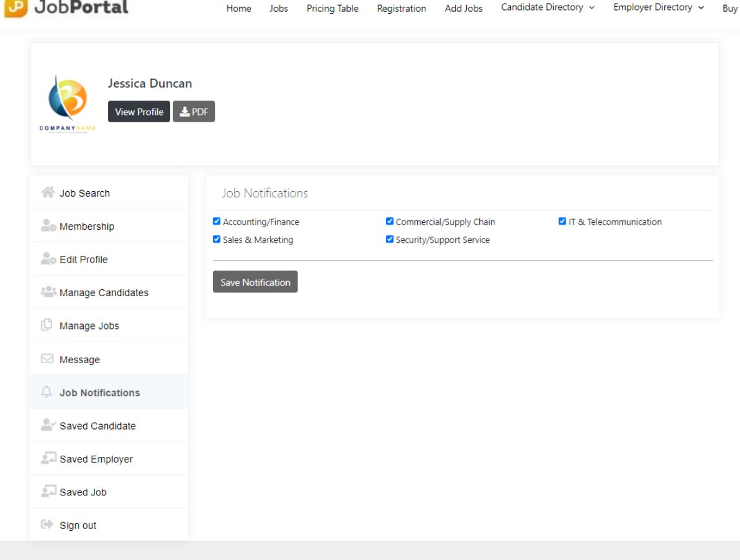Click the Manage Jobs copy icon
Viewport: 740px width, 560px height.
[47, 325]
